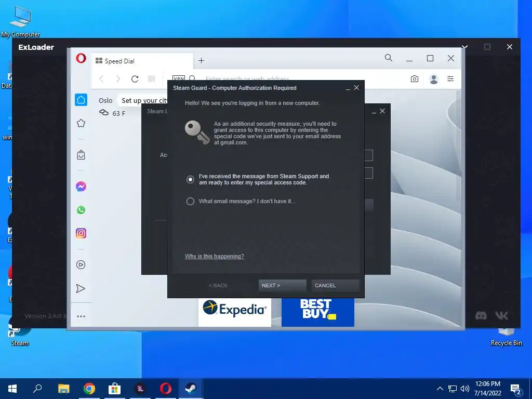Open a new tab in Opera

(201, 60)
